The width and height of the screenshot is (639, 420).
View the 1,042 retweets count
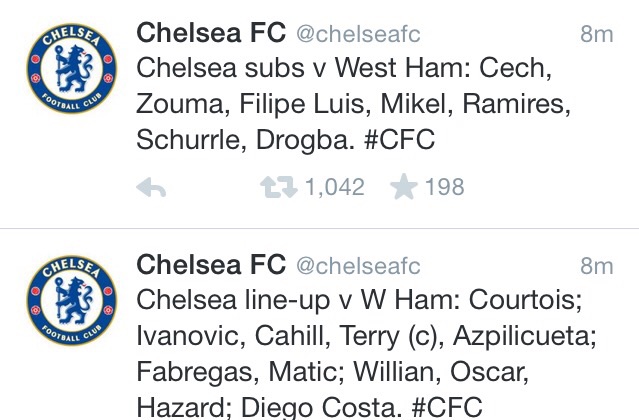(335, 187)
